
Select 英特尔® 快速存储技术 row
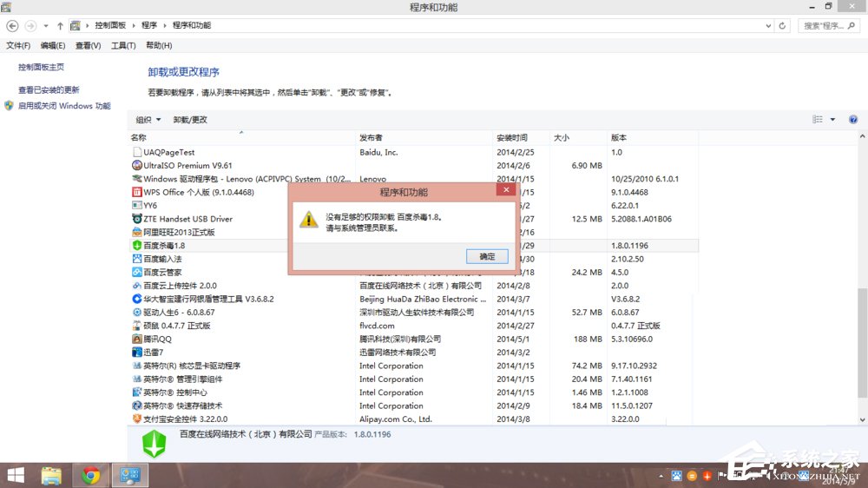[x=414, y=406]
